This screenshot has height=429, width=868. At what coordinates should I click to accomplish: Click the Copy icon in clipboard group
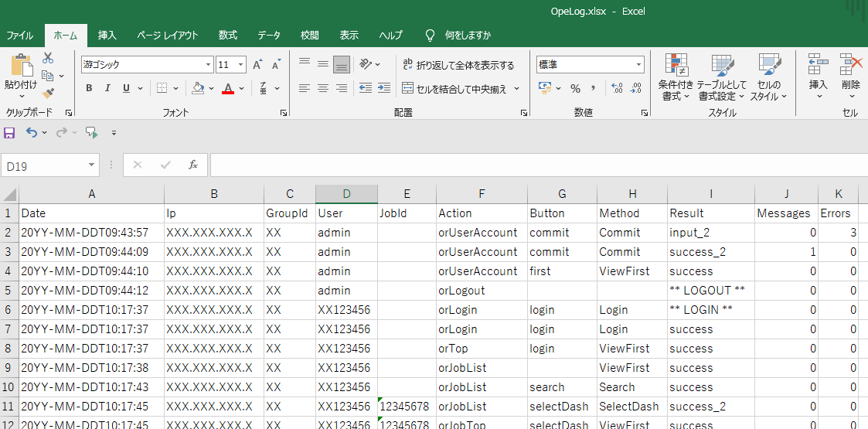(x=48, y=75)
